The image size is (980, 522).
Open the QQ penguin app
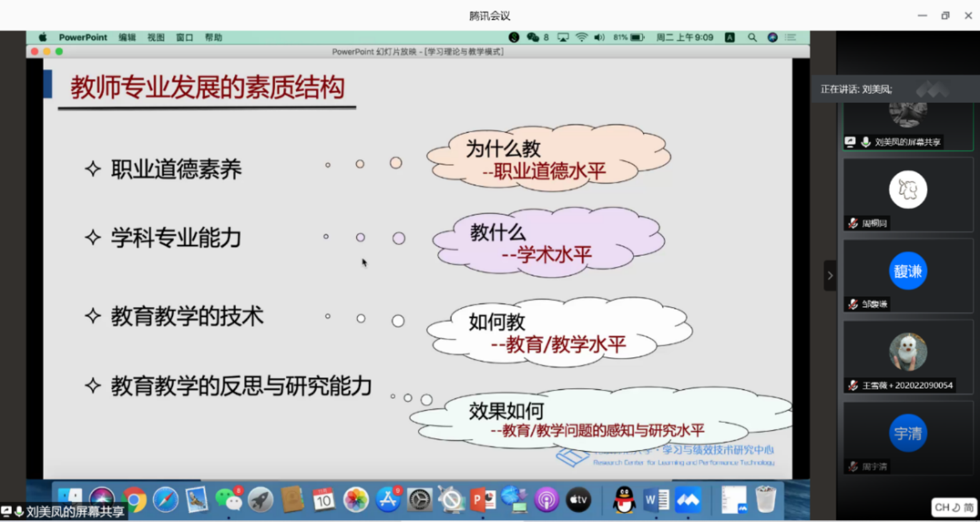(x=624, y=500)
